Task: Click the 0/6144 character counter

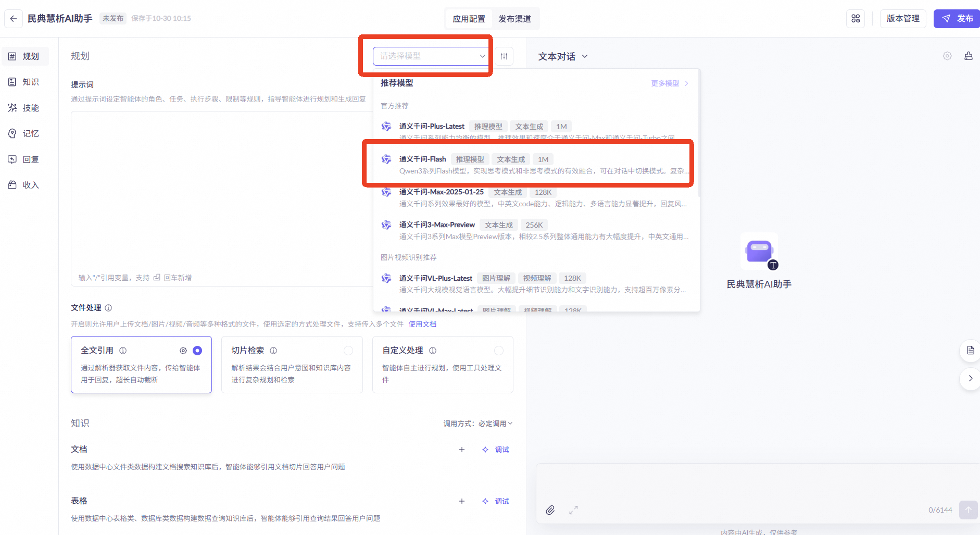Action: (940, 510)
